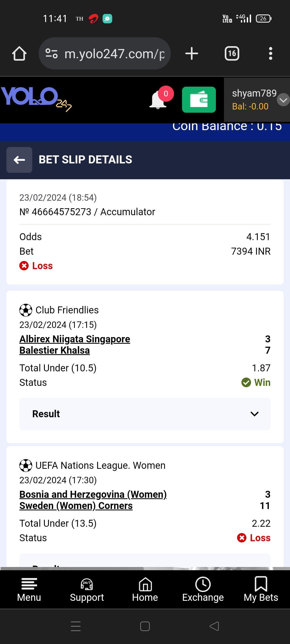Open My Bets in the bottom bar

pos(261,590)
